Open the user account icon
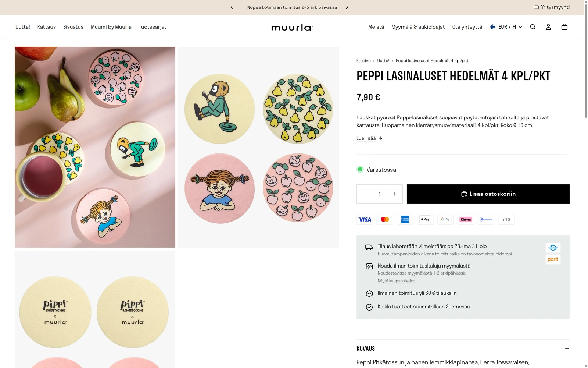Screen dimensions: 588x368 click(548, 27)
